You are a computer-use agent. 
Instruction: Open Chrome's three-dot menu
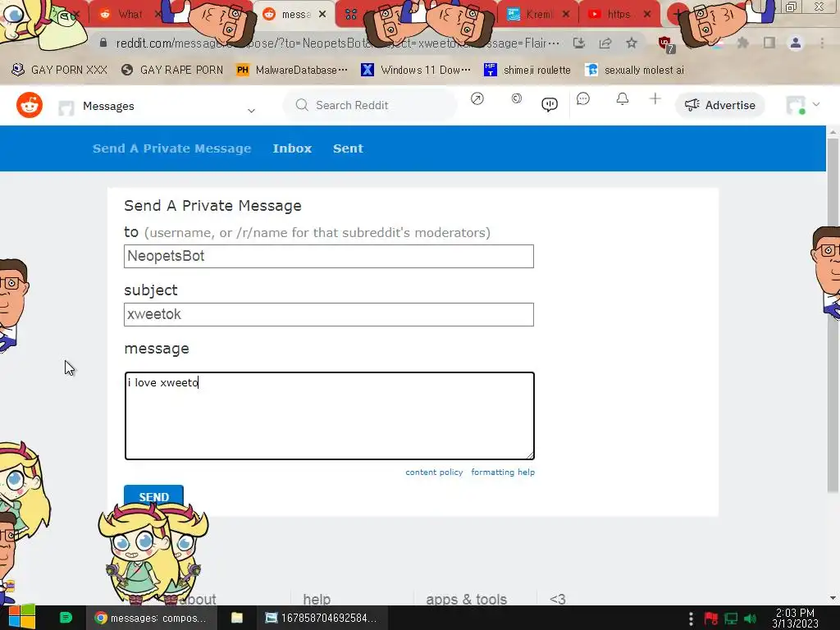click(822, 43)
